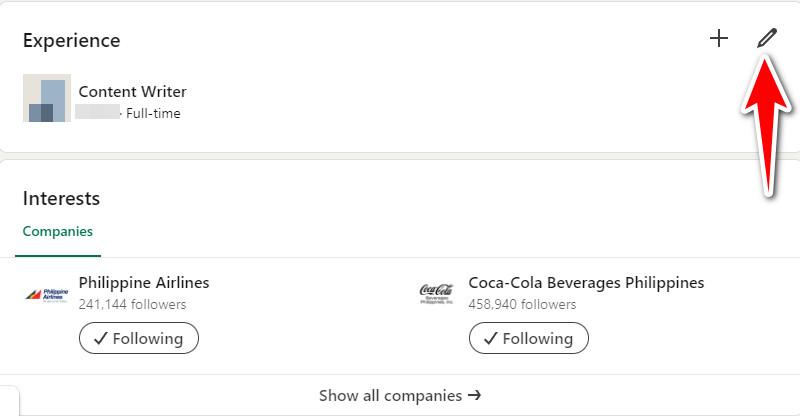Click arrow beside Show all companies
This screenshot has height=416, width=800.
point(475,396)
